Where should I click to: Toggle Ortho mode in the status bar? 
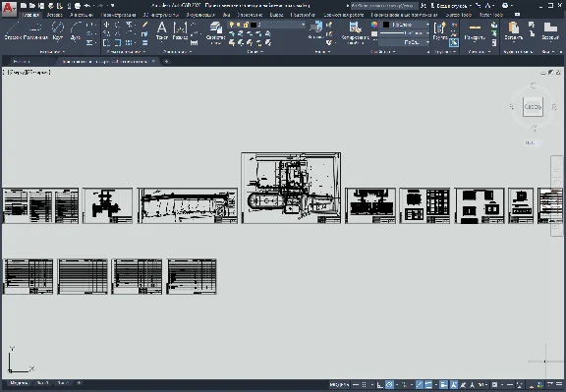tap(380, 385)
